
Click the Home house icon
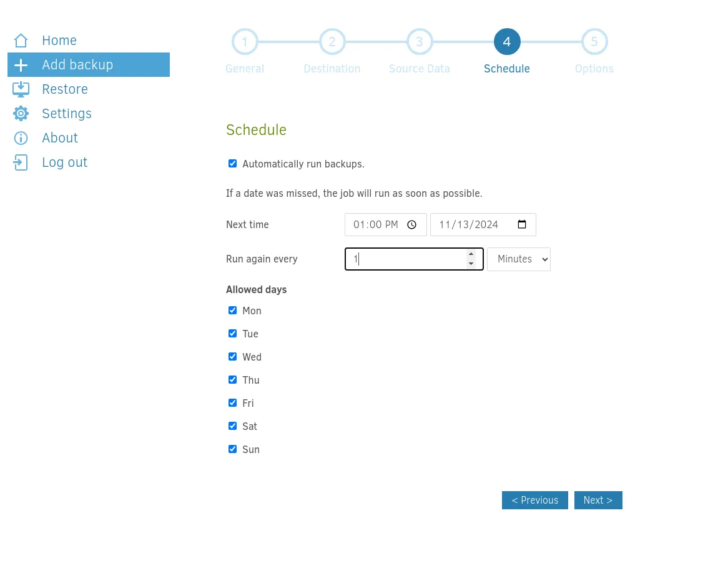21,41
